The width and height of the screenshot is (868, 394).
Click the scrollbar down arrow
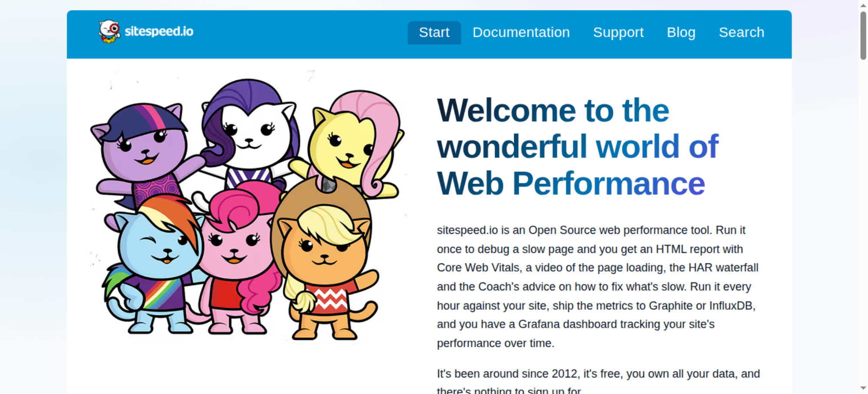863,388
